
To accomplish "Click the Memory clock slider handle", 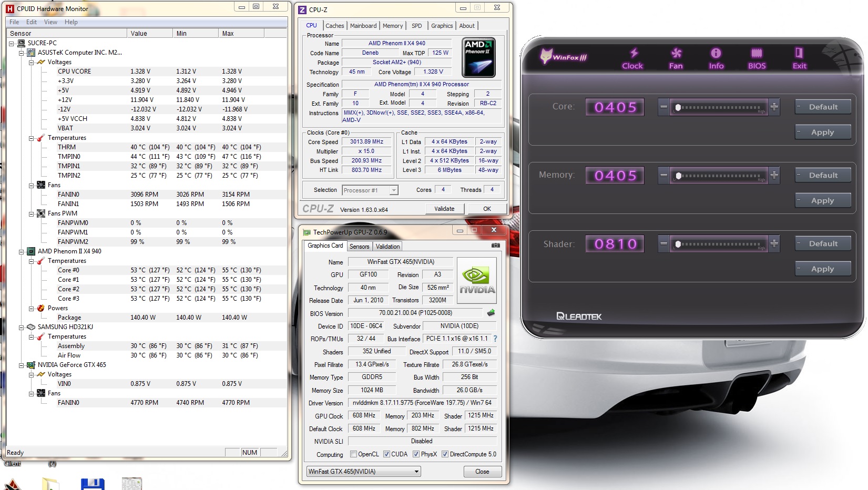I will pos(678,176).
